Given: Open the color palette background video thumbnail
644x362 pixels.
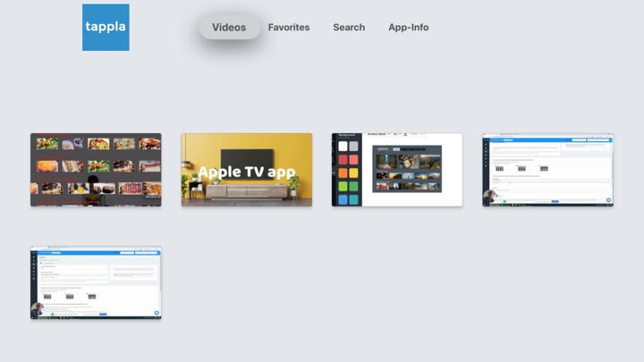Looking at the screenshot, I should [397, 170].
